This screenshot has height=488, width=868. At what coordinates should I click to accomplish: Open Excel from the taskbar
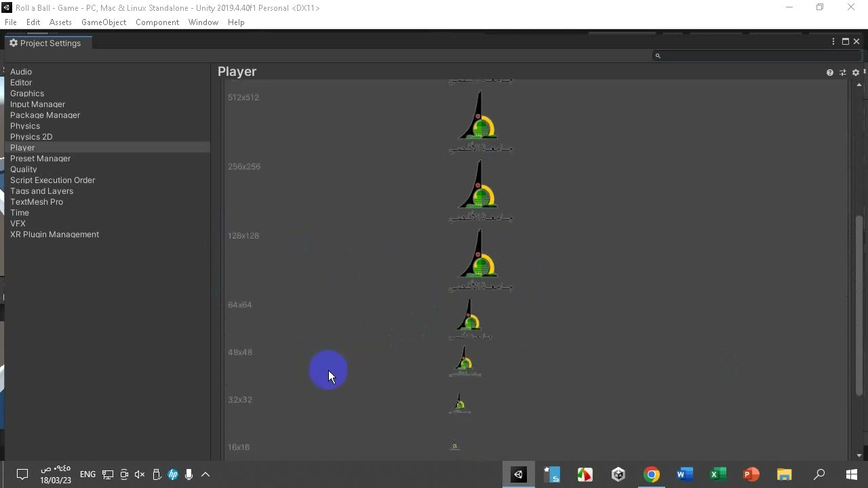pos(718,474)
